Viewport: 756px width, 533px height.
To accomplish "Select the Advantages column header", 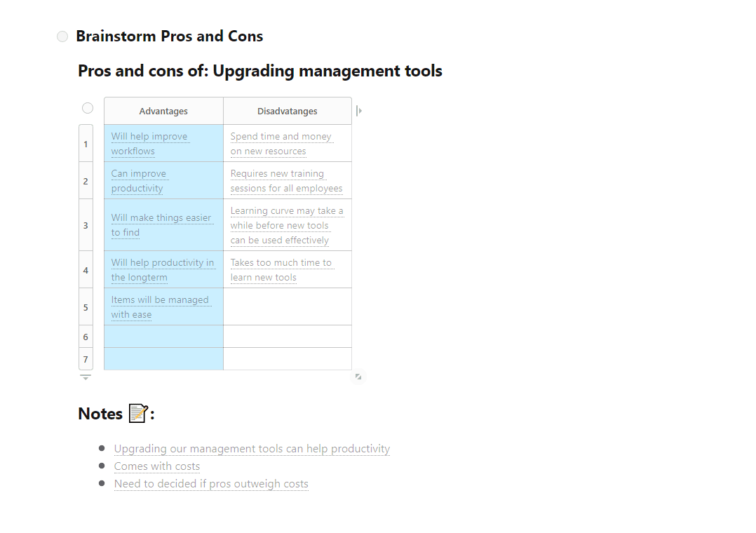I will 163,111.
